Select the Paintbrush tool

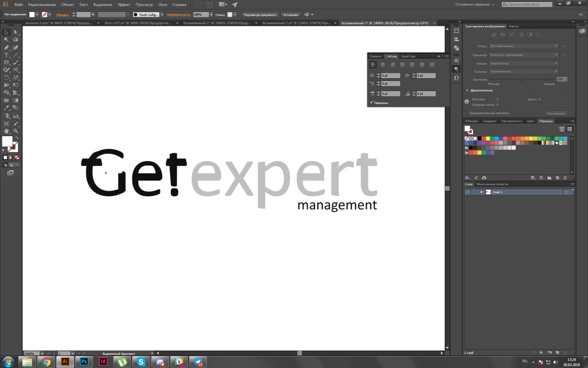pos(16,63)
